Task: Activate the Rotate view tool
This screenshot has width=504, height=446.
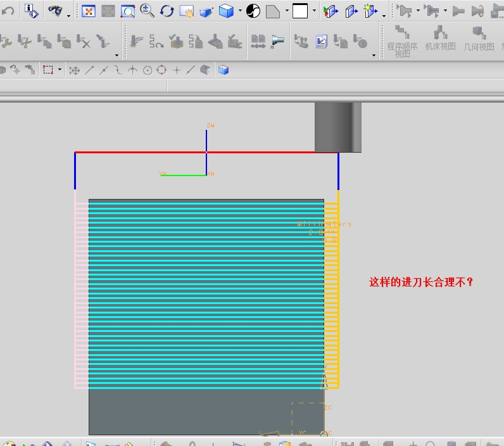Action: pyautogui.click(x=167, y=11)
